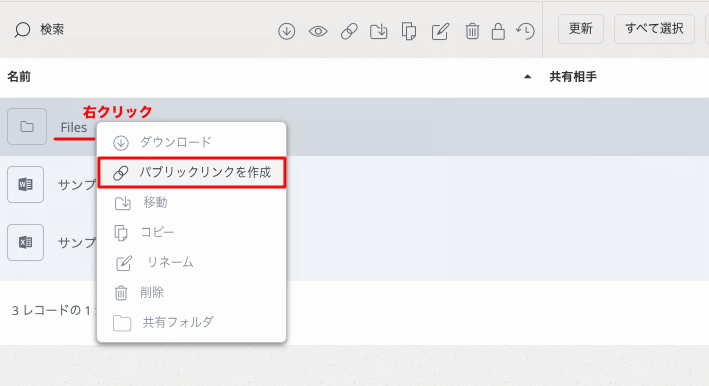The height and width of the screenshot is (386, 709).
Task: Open the Files folder name link
Action: coord(74,127)
